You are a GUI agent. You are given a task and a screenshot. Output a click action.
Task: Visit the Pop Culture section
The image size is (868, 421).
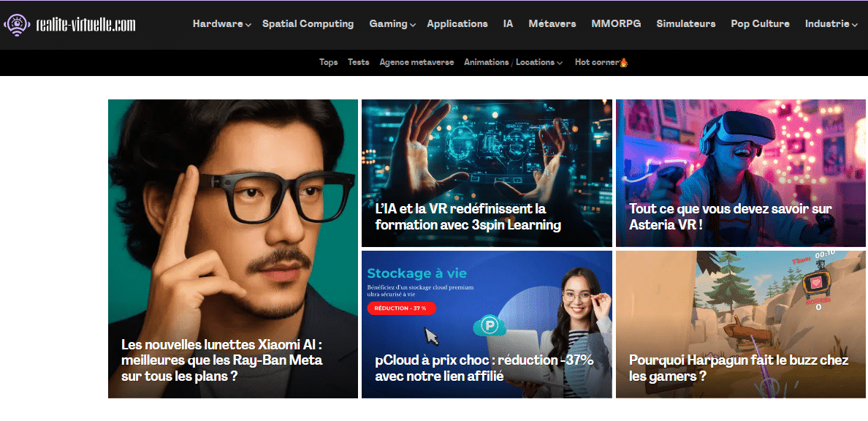760,24
